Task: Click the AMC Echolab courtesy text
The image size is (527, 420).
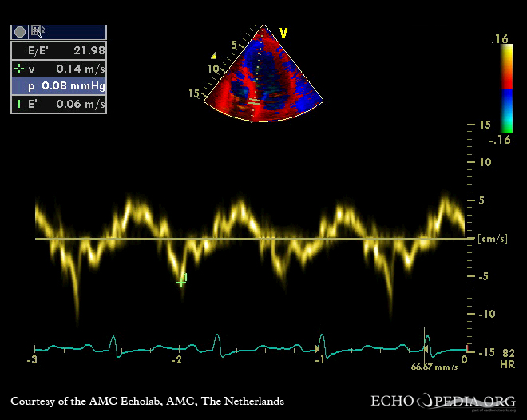Action: click(x=147, y=401)
